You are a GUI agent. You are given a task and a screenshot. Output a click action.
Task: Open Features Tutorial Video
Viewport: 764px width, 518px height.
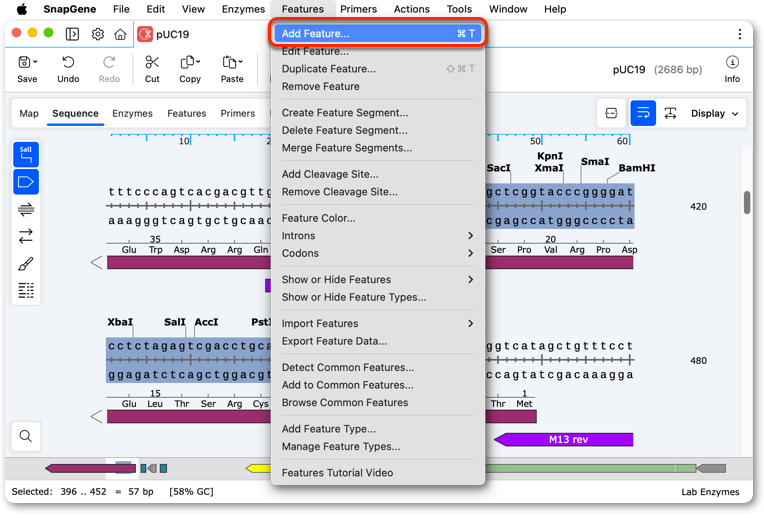tap(378, 473)
